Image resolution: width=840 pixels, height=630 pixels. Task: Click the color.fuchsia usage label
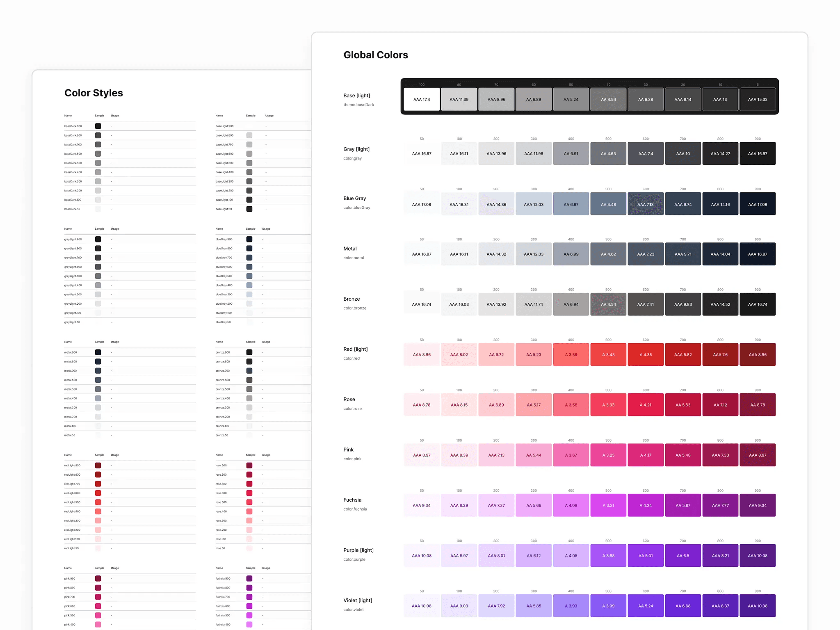tap(355, 509)
